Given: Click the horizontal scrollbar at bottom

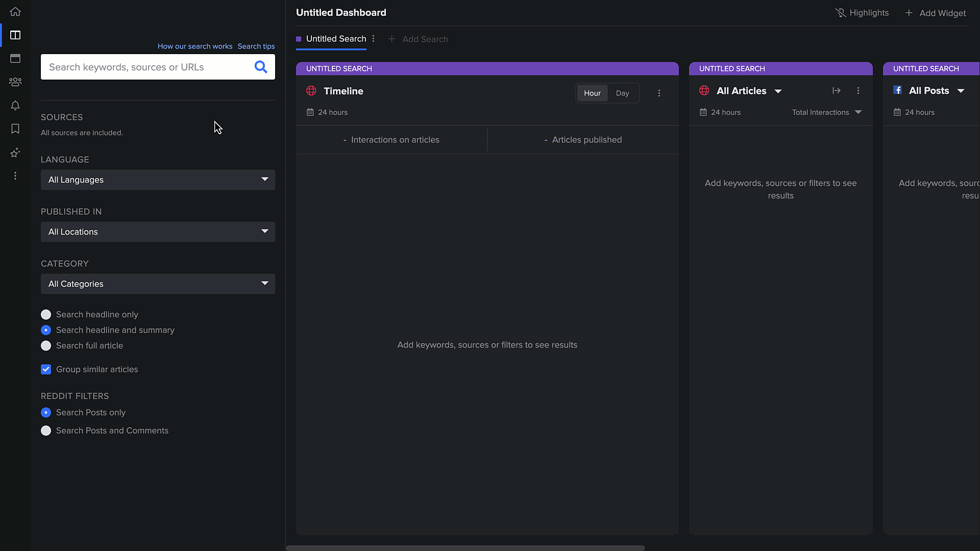Looking at the screenshot, I should [465, 548].
